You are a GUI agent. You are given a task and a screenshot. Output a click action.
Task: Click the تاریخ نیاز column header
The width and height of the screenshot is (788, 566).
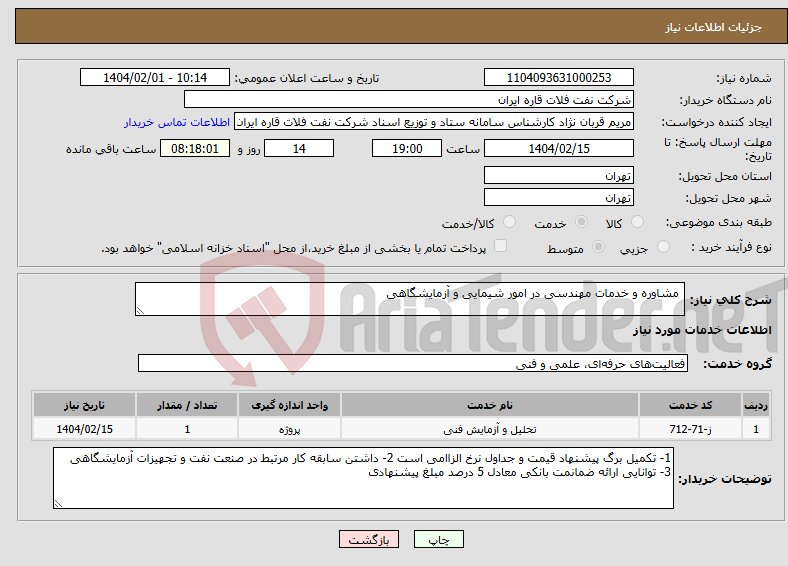(84, 405)
